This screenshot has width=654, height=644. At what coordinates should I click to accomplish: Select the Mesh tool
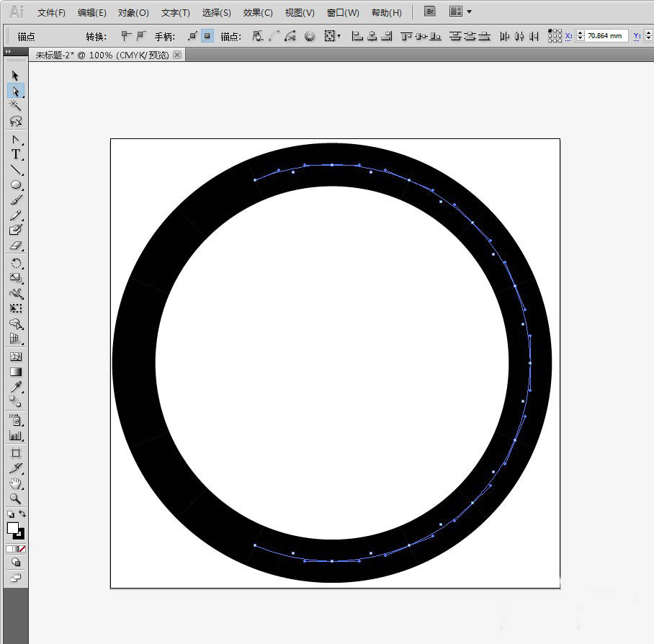pos(15,357)
